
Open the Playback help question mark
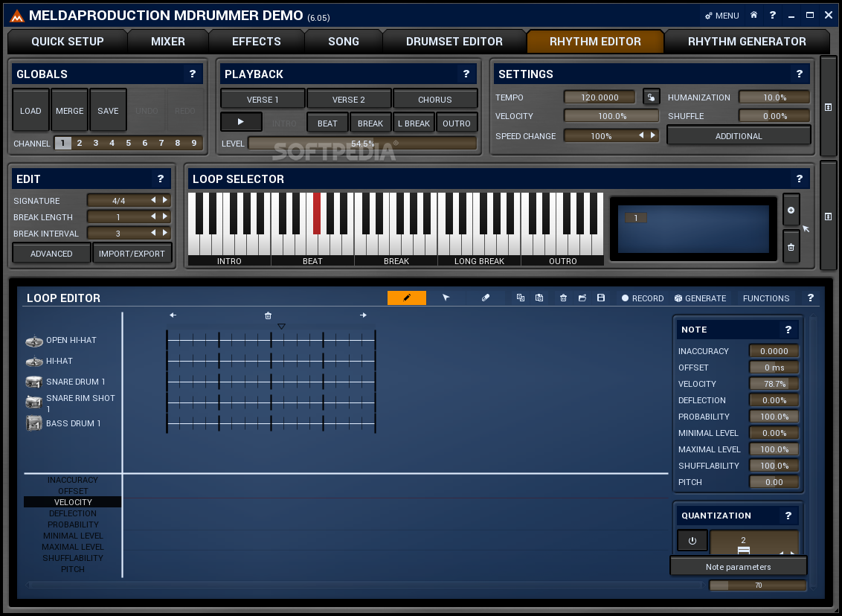466,74
